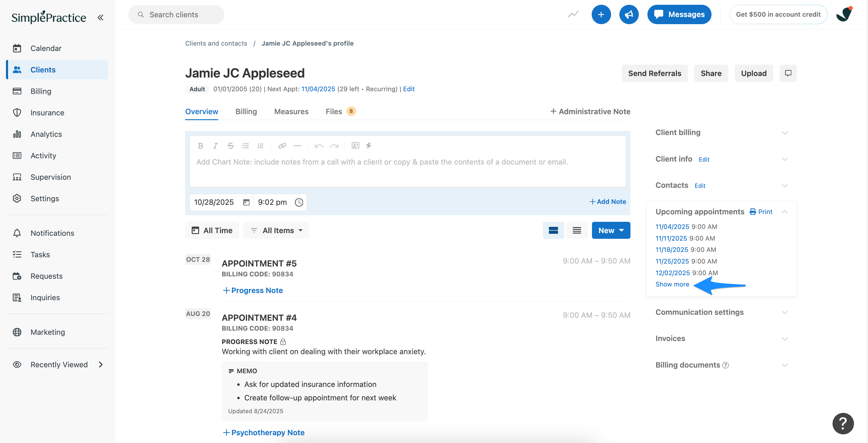Click the Share button

(x=711, y=73)
